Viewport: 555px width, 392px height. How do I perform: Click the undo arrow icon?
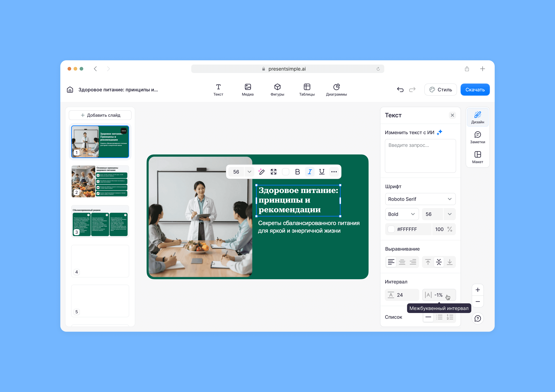tap(400, 90)
